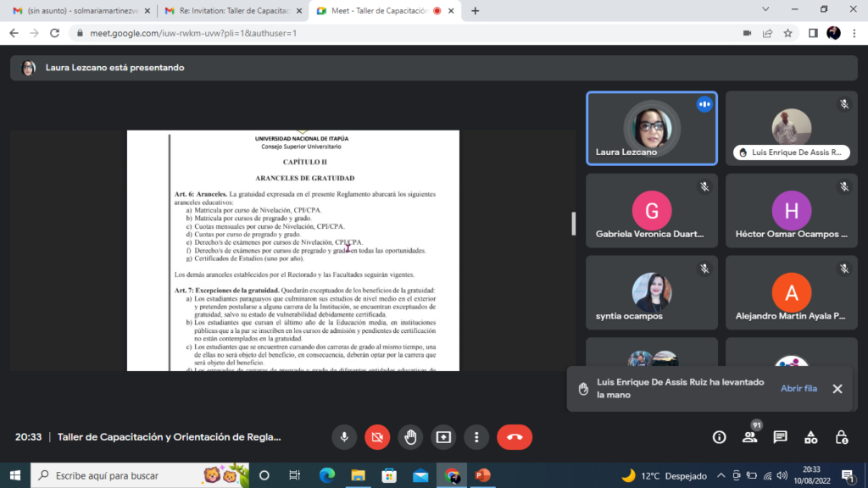This screenshot has height=488, width=868.
Task: Click the presentation scrollbar handle
Action: tap(574, 224)
